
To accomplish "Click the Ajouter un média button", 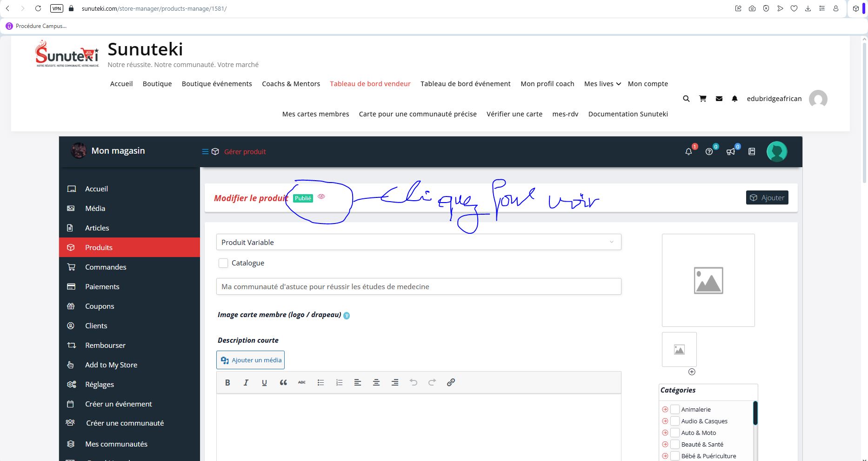I will 250,360.
